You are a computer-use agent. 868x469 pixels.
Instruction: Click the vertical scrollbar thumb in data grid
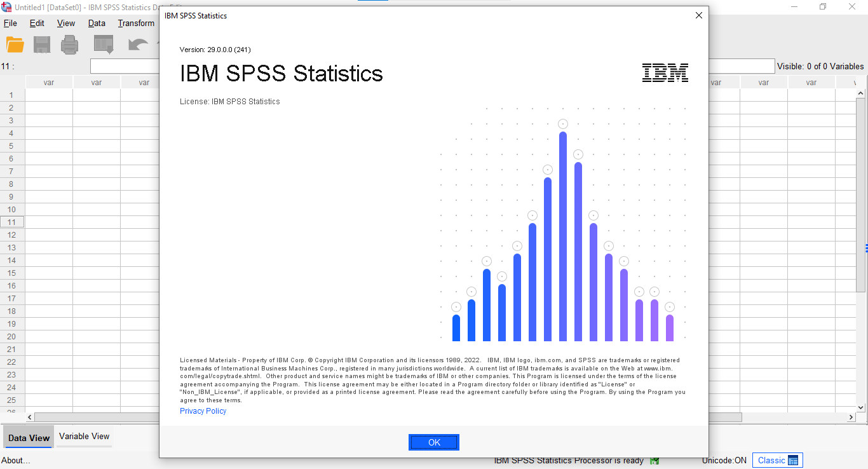point(861,194)
